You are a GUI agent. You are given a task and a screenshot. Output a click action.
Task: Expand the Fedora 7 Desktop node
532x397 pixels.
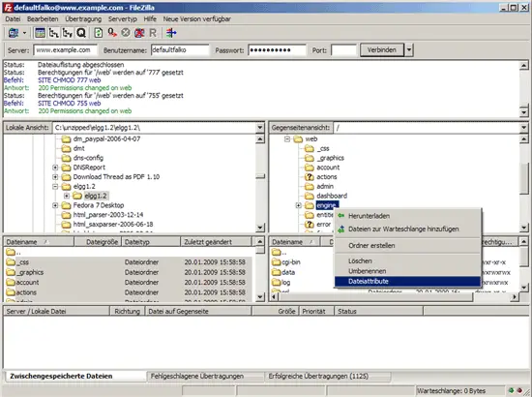pos(55,205)
